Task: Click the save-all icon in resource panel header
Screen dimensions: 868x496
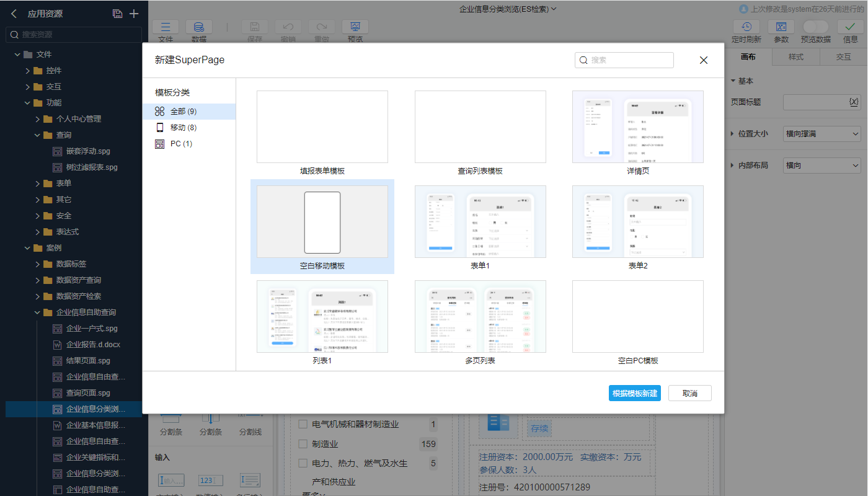Action: (117, 14)
